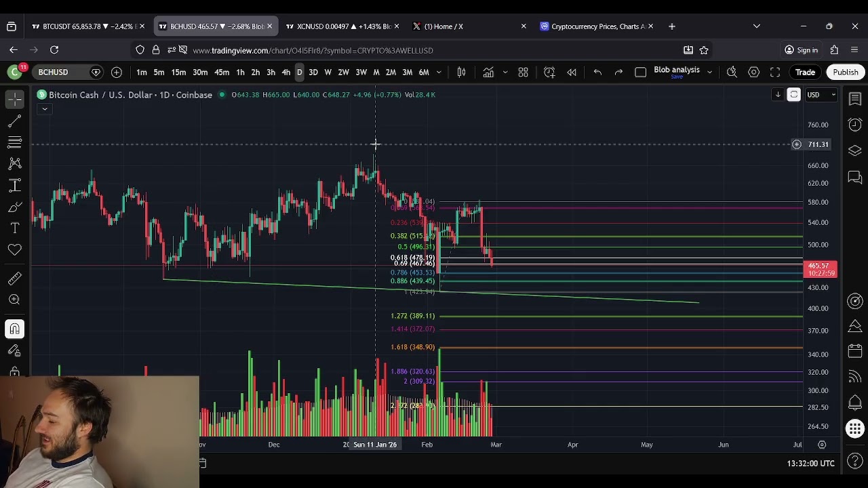Screen dimensions: 868x488
Task: Open the watchlist panel in right sidebar
Action: point(854,100)
